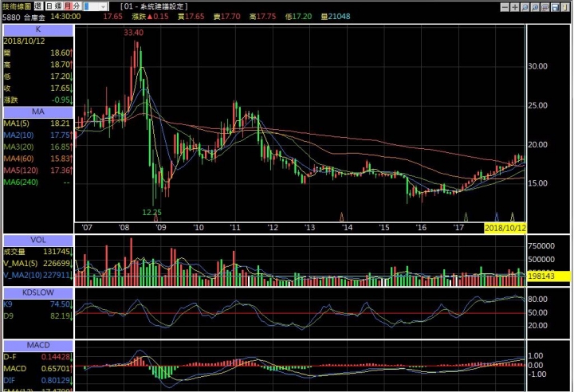
Task: Click the MA5(120) row
Action: [x=38, y=171]
